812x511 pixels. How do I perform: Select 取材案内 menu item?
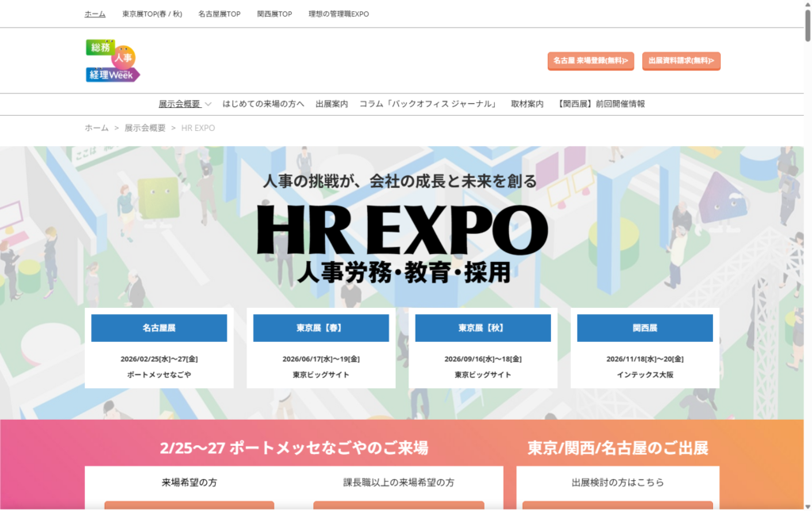(527, 104)
